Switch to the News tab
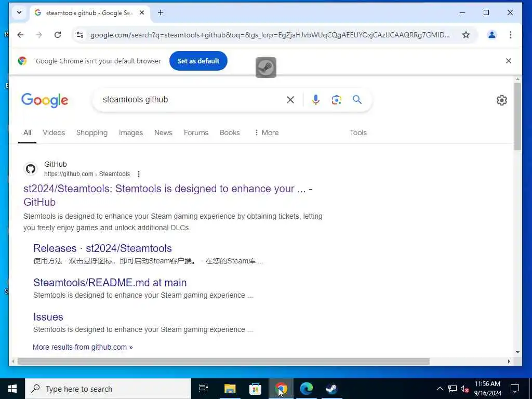This screenshot has height=399, width=532. pyautogui.click(x=163, y=132)
